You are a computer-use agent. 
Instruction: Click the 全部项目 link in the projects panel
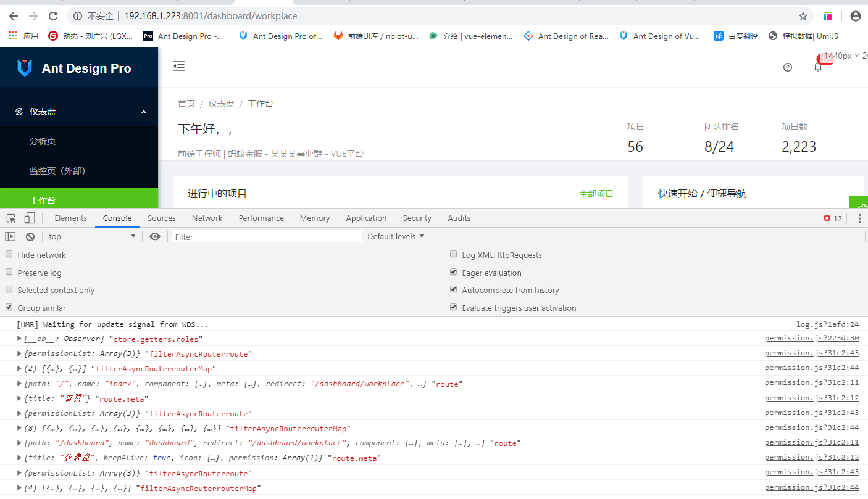tap(596, 192)
